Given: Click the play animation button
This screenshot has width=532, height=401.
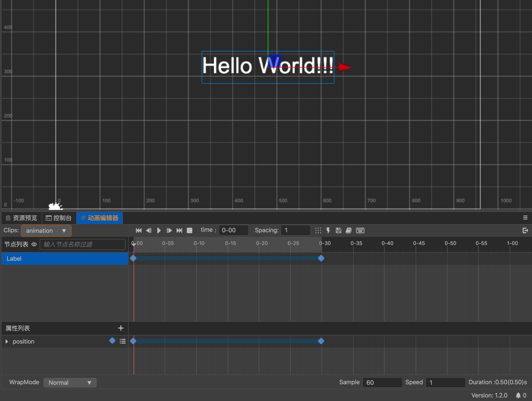Looking at the screenshot, I should [x=159, y=230].
